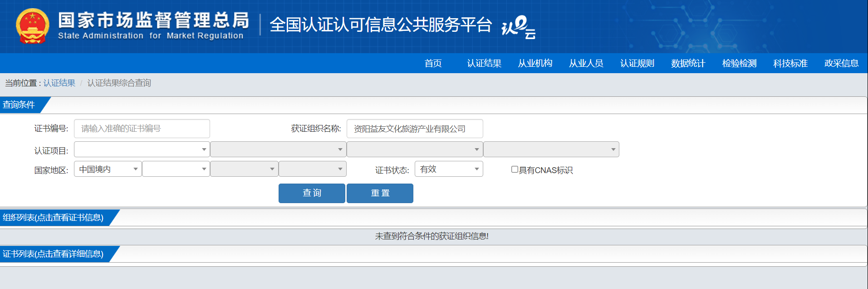Focus the 获证组织名称 input field
This screenshot has height=289, width=868.
415,129
